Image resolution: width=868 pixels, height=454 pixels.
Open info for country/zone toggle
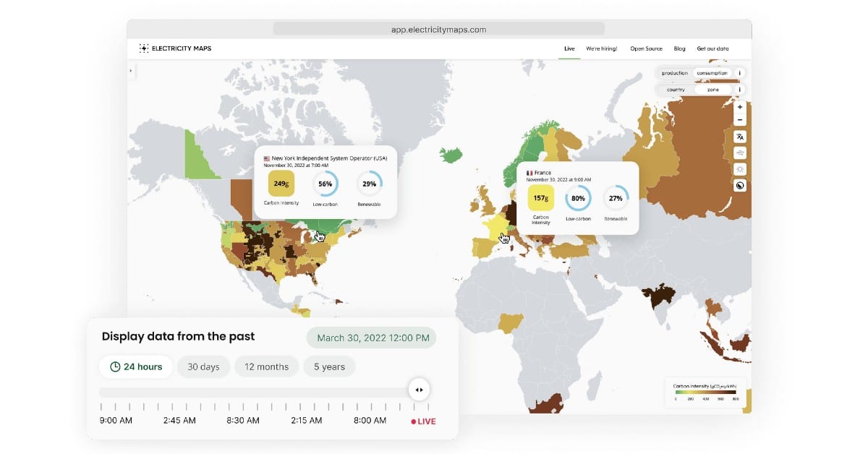(x=739, y=90)
